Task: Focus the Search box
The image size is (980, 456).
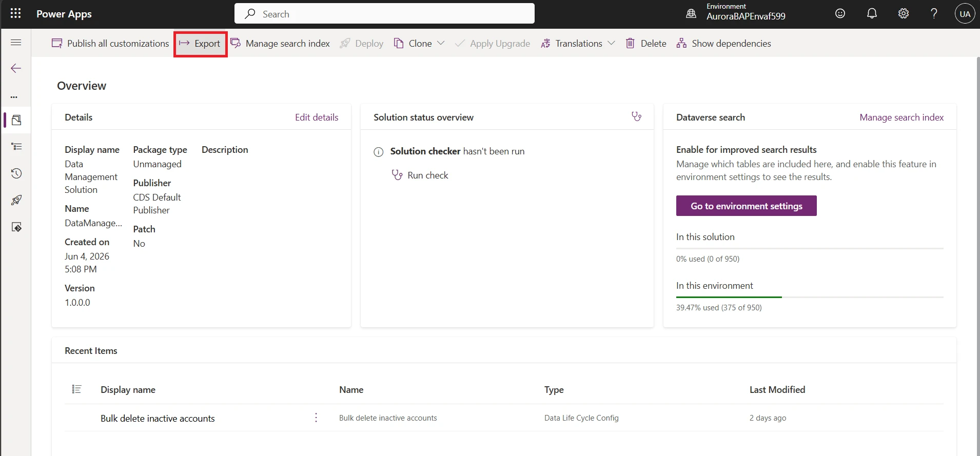Action: click(x=384, y=14)
